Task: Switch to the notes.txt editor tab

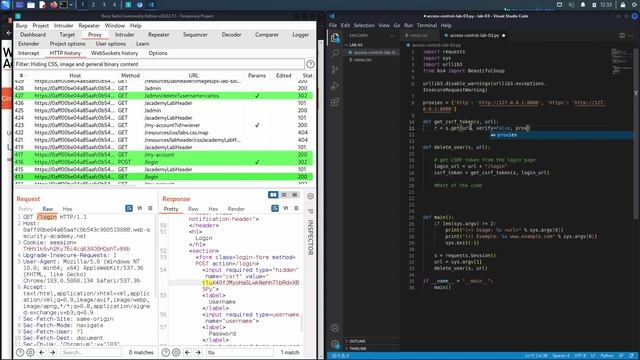Action: [x=418, y=36]
